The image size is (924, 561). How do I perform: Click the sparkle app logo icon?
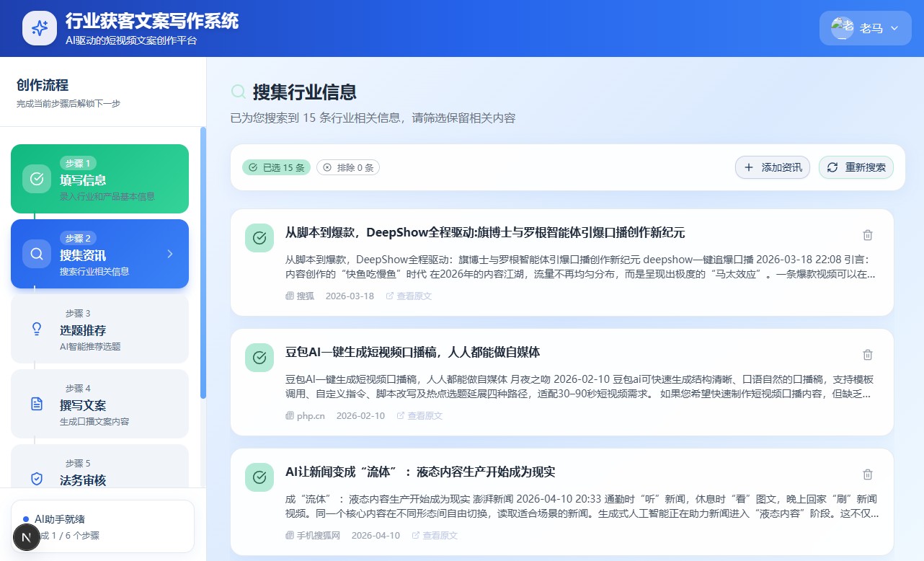40,28
